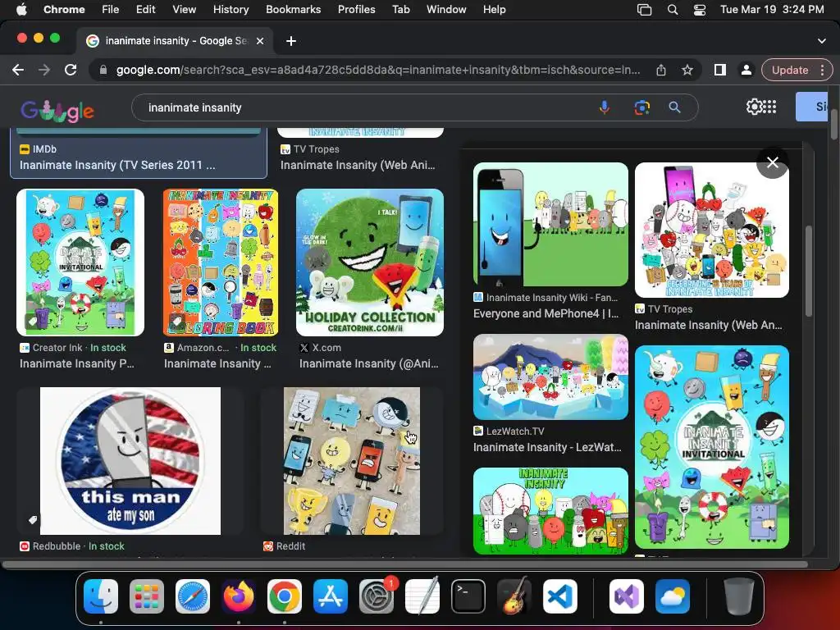Image resolution: width=840 pixels, height=630 pixels.
Task: Open the Chrome profile icon
Action: (x=746, y=70)
